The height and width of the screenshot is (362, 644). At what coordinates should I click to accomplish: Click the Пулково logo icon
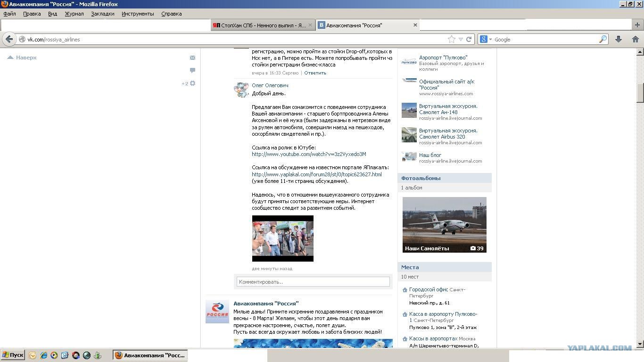tap(409, 61)
